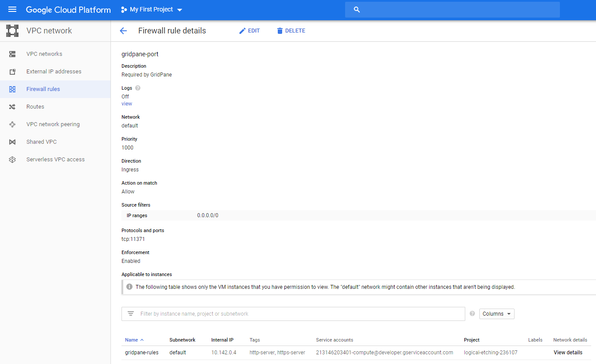Click the Required by GridPane description
Screen dimensions: 596x364
pyautogui.click(x=147, y=75)
